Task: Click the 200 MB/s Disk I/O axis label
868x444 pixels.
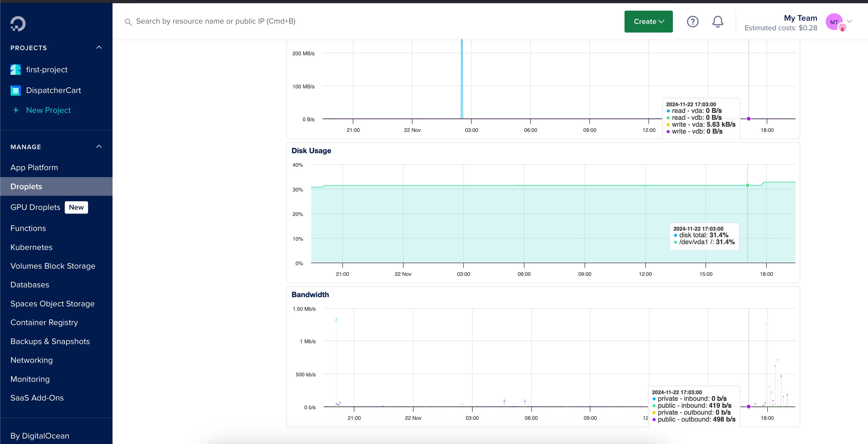Action: 303,54
